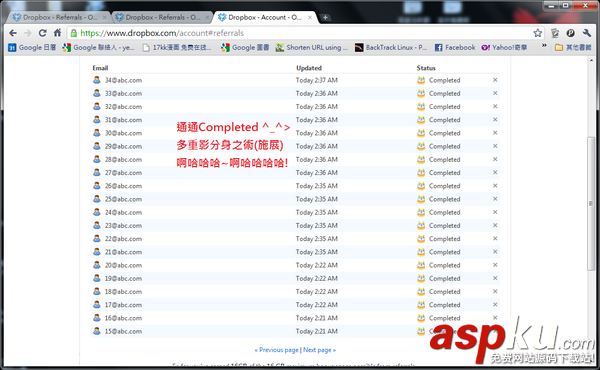Open the other bookmarks folder
This screenshot has width=600, height=370.
[x=573, y=47]
